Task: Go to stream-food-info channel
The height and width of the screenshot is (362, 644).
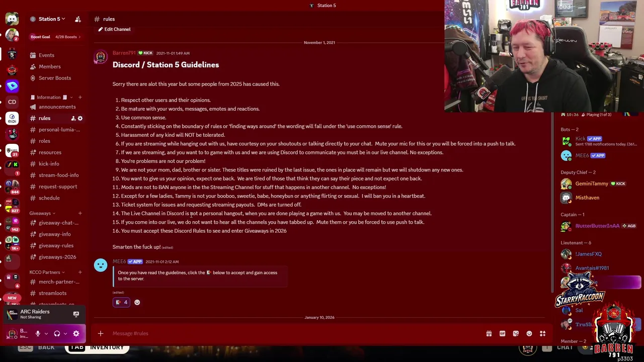Action: [x=58, y=175]
